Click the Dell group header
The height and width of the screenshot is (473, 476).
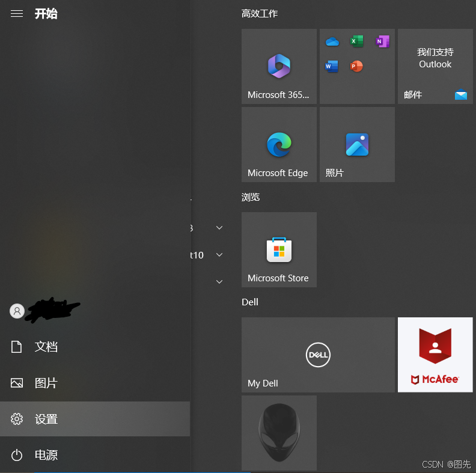click(x=250, y=302)
